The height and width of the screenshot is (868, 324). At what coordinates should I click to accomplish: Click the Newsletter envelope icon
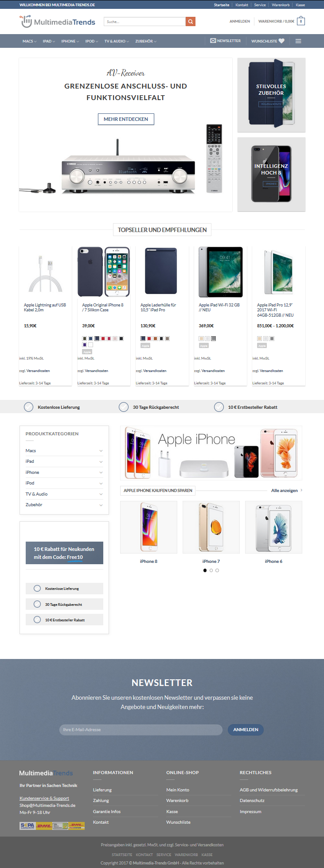[x=213, y=41]
